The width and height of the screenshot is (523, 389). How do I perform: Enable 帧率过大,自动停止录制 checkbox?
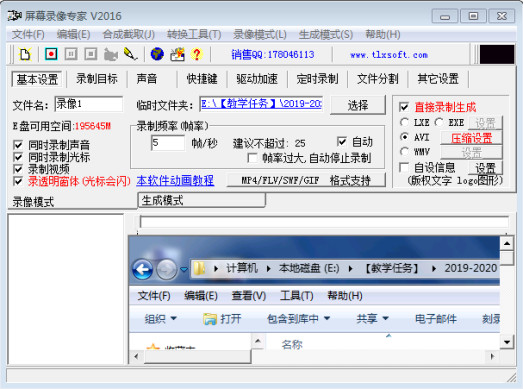(x=252, y=158)
